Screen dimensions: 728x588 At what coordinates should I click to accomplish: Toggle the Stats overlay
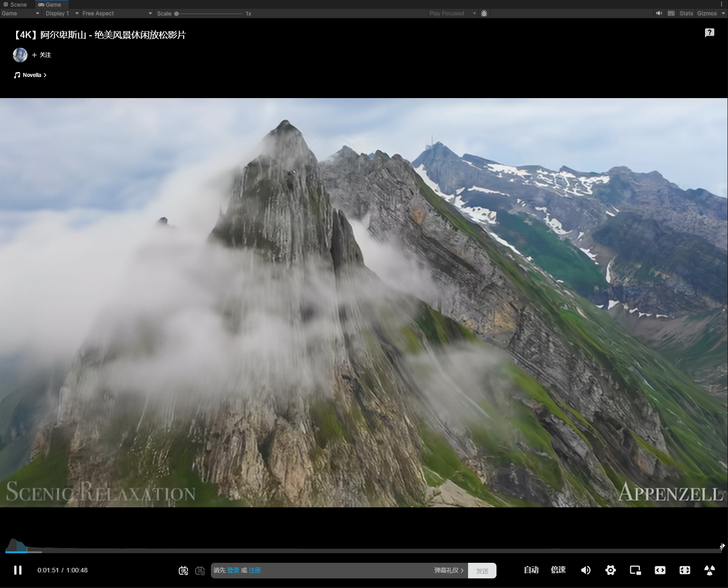point(686,13)
